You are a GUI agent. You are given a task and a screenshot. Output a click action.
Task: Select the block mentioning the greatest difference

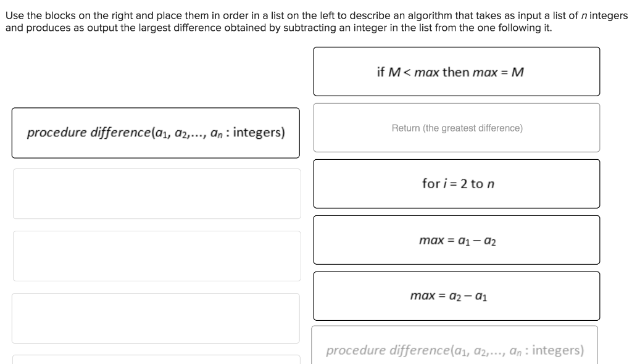point(457,128)
